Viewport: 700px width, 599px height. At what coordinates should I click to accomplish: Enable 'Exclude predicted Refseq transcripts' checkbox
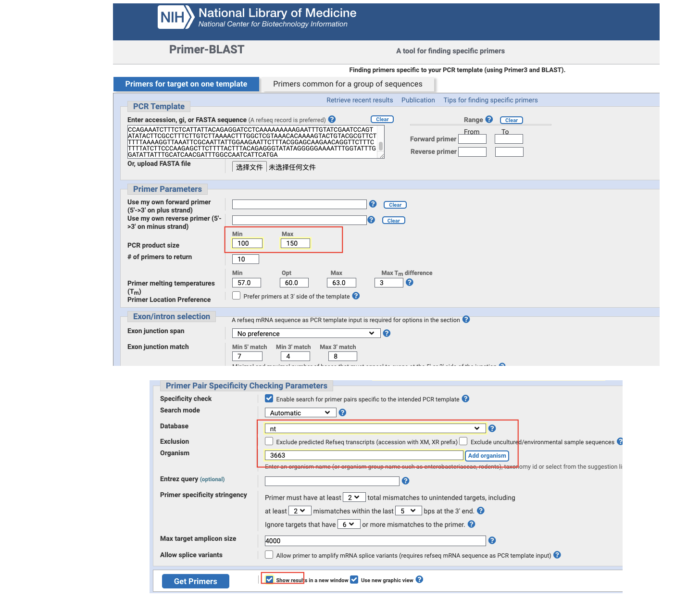click(x=269, y=441)
